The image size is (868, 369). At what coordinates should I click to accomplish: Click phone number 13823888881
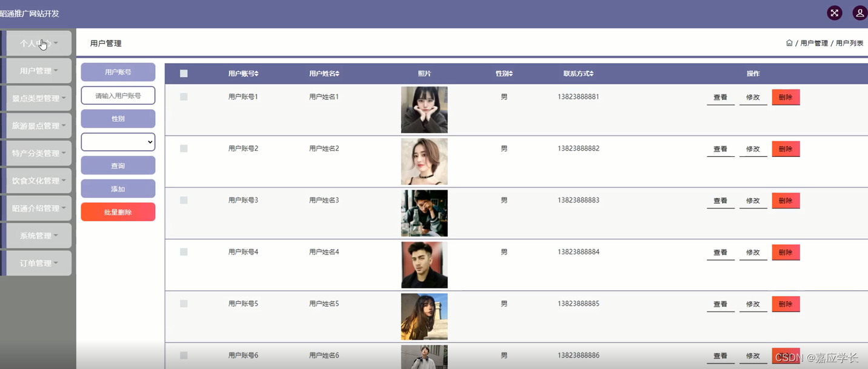[x=578, y=97]
